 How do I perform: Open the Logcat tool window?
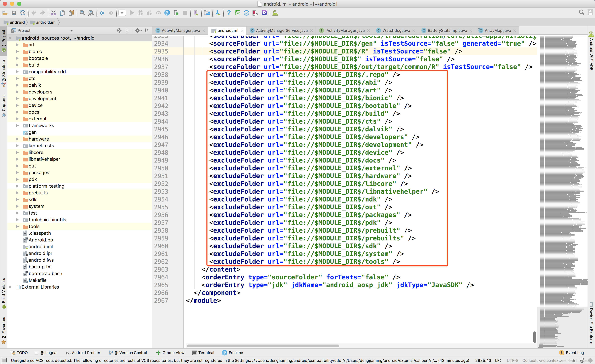coord(46,353)
